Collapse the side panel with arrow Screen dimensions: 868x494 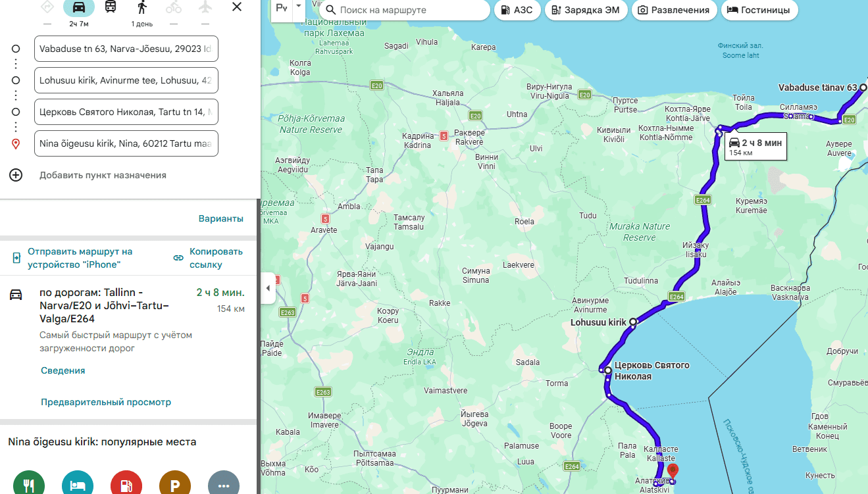point(268,288)
